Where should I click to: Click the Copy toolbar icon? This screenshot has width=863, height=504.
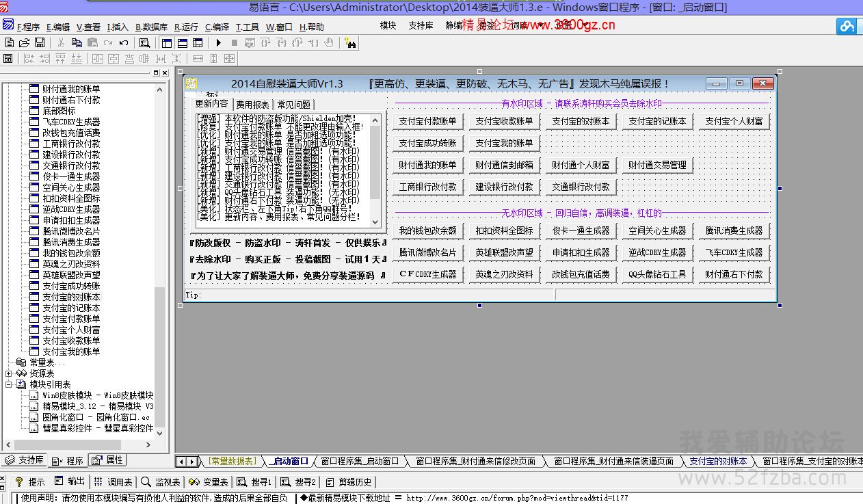[77, 42]
